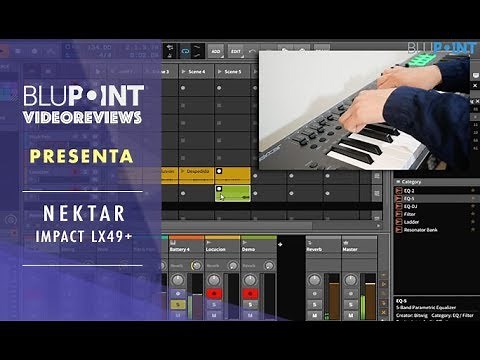Click the automation curves icon left of ADD
This screenshot has height=360, width=480.
(197, 51)
